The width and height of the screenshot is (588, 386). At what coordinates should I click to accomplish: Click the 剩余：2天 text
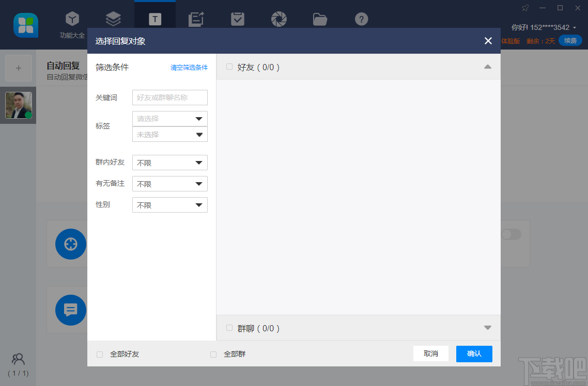540,41
